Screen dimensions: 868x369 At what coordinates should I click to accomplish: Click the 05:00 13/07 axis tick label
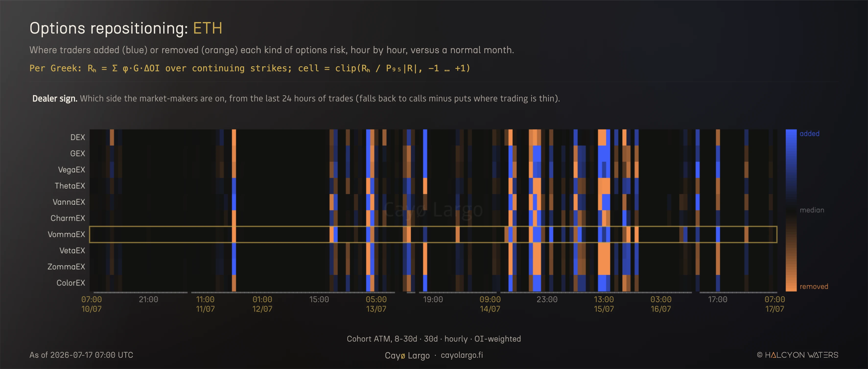click(376, 304)
